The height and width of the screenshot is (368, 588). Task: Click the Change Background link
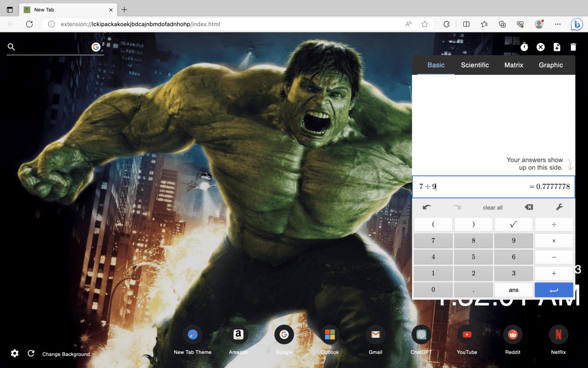(x=66, y=354)
